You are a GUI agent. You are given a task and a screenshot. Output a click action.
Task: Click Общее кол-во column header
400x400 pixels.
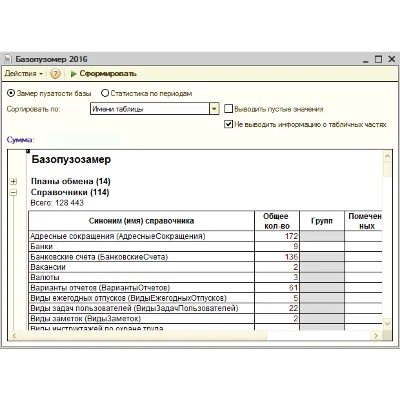click(x=277, y=221)
